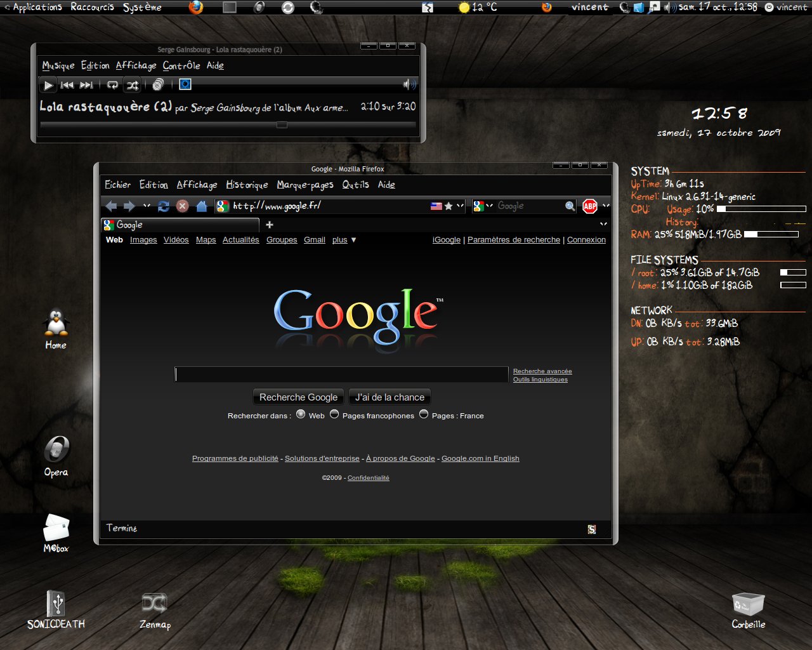The height and width of the screenshot is (650, 812).
Task: Skip to previous track in music player
Action: tap(67, 85)
